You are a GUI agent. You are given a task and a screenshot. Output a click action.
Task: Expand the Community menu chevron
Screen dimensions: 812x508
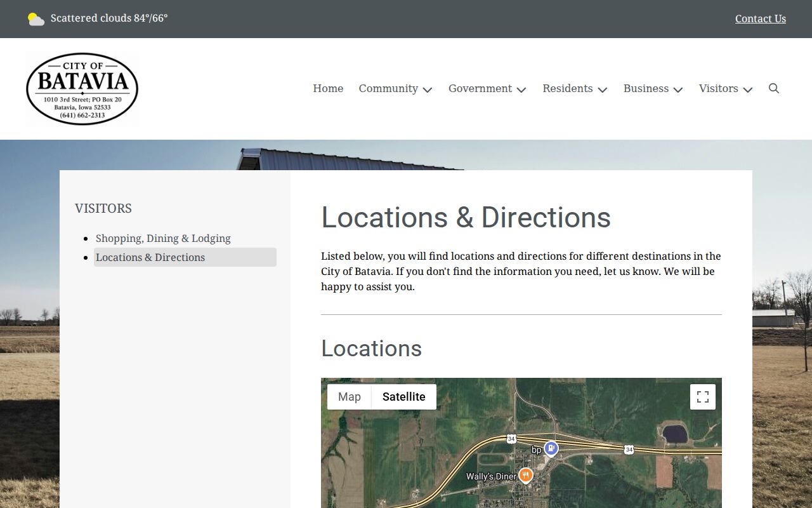(428, 90)
